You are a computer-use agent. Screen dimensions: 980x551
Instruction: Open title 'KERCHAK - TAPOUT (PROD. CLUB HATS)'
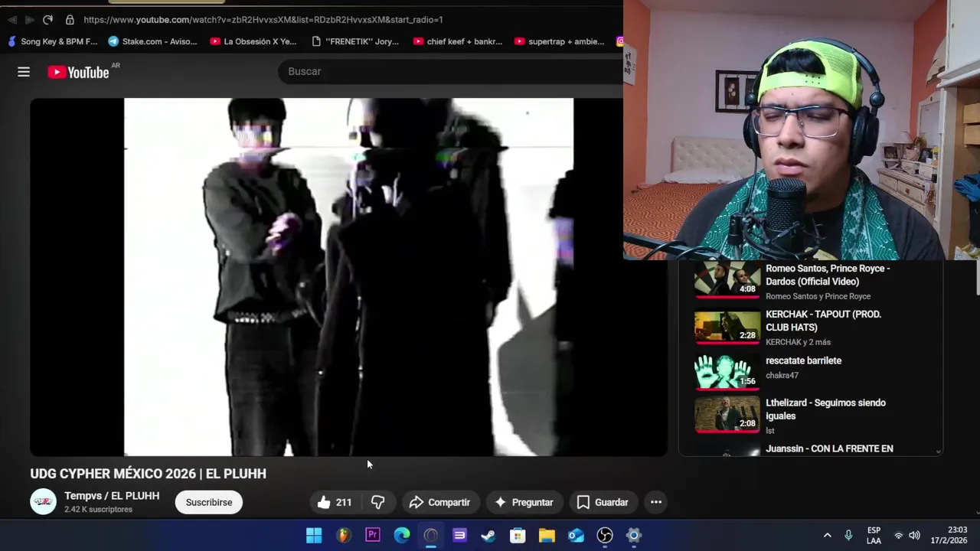coord(823,321)
